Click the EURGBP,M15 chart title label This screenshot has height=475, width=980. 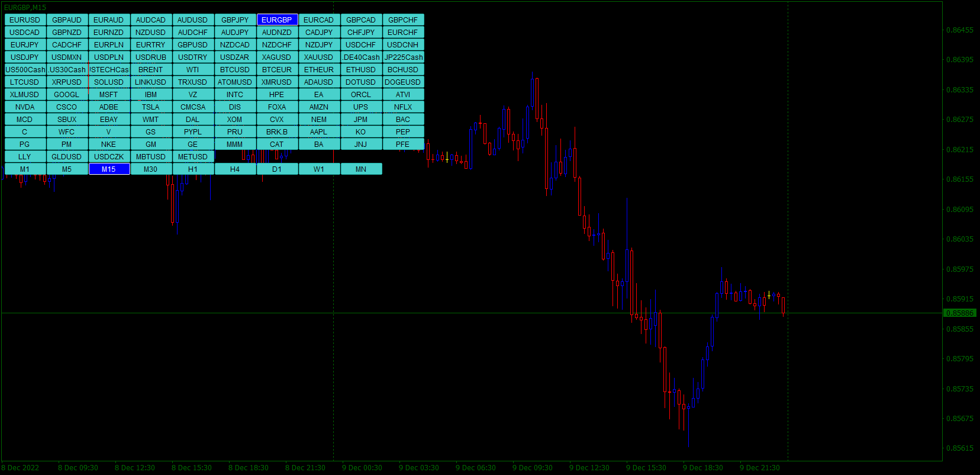point(25,8)
